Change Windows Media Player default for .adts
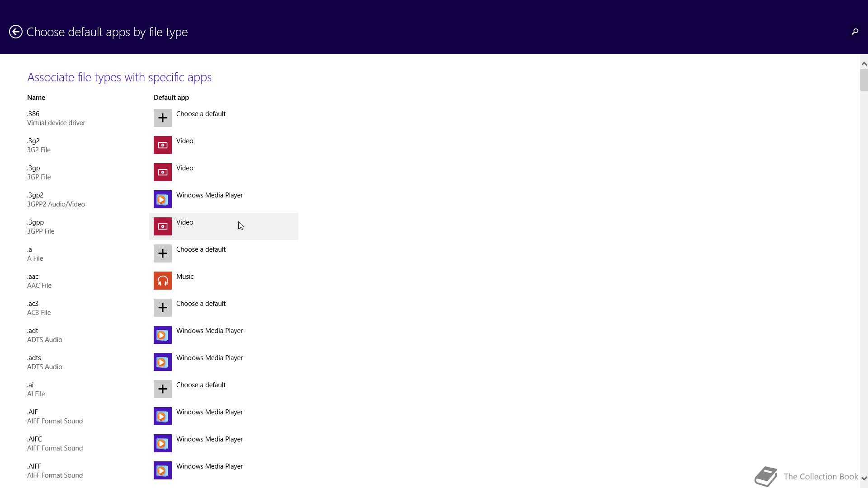The width and height of the screenshot is (868, 488). tap(224, 362)
